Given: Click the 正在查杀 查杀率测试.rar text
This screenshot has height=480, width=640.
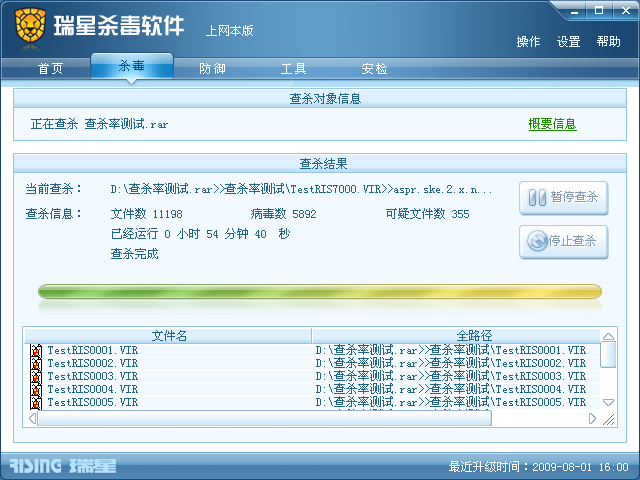Looking at the screenshot, I should coord(99,124).
